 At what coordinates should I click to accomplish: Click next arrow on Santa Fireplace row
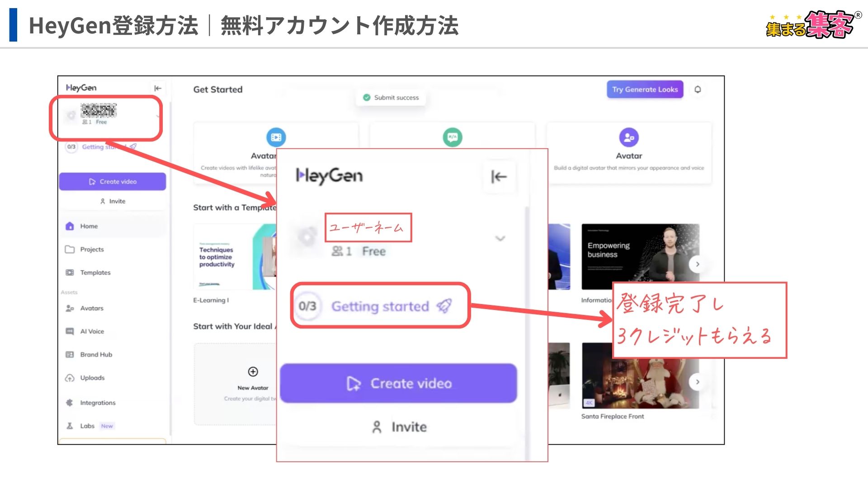pos(698,382)
